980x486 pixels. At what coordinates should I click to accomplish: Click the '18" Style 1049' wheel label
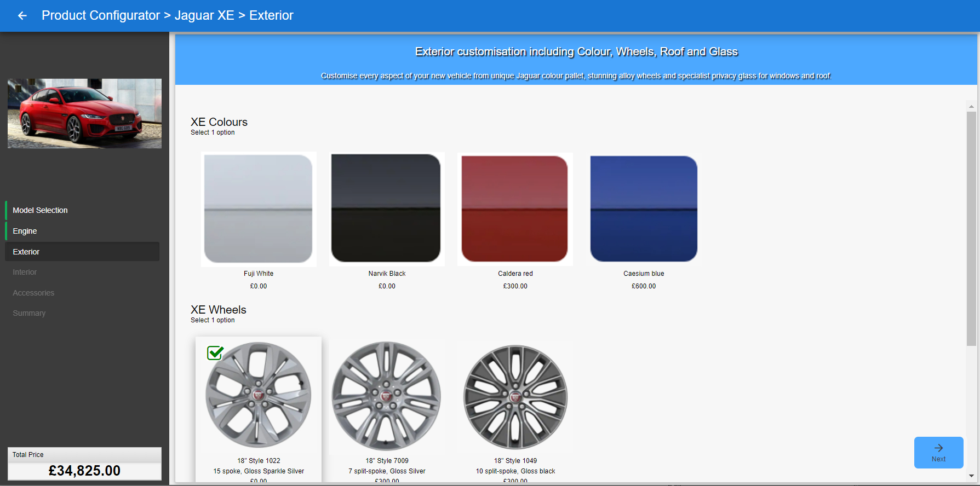(x=515, y=461)
